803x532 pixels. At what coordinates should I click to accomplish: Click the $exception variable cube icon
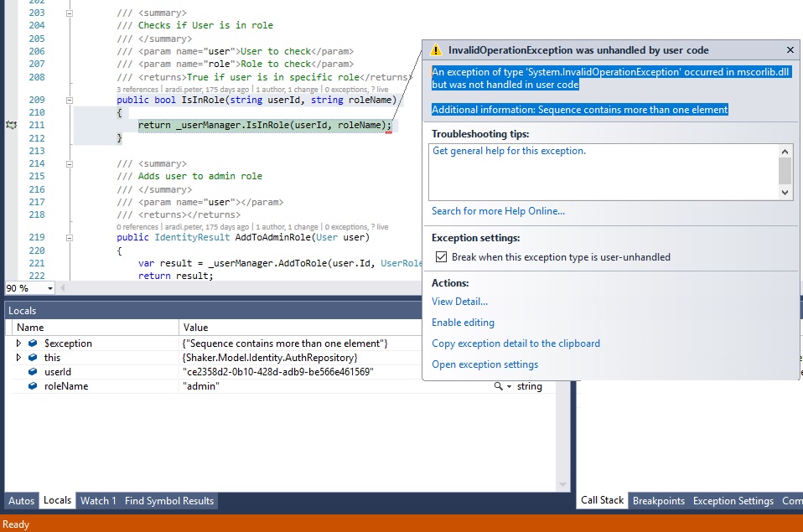tap(33, 343)
